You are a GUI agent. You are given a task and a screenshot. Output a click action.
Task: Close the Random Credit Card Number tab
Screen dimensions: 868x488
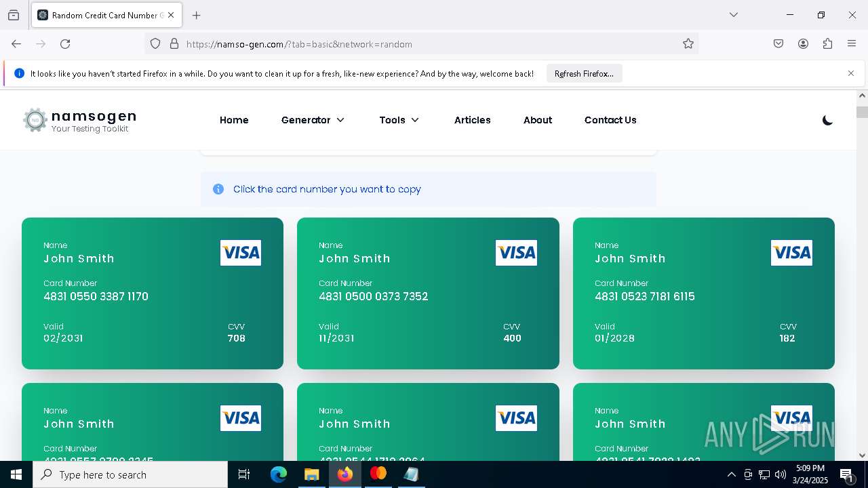pos(171,15)
